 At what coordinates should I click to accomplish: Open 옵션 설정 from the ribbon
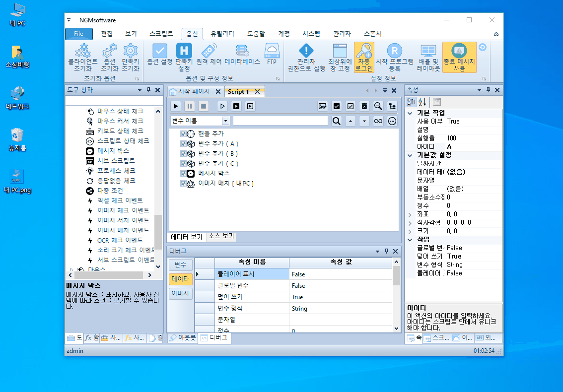pyautogui.click(x=160, y=55)
